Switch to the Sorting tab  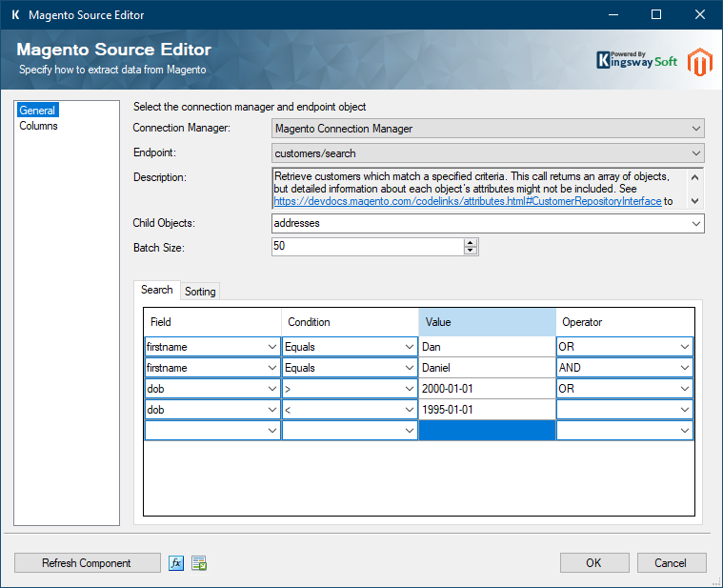200,292
